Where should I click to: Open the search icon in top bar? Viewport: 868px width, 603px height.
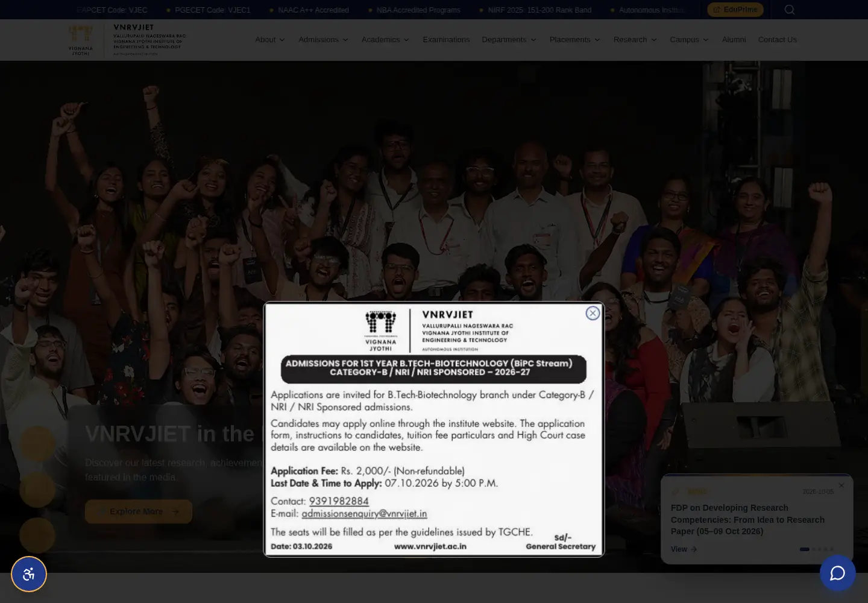click(790, 10)
